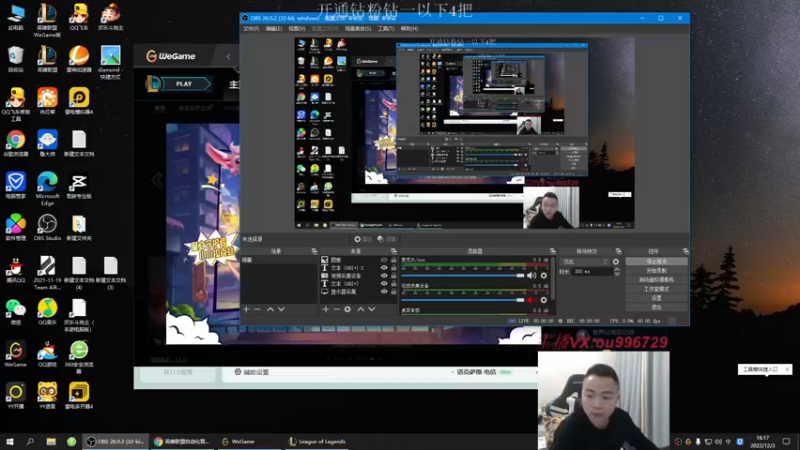Open 工具(T) menu in OBS

386,29
